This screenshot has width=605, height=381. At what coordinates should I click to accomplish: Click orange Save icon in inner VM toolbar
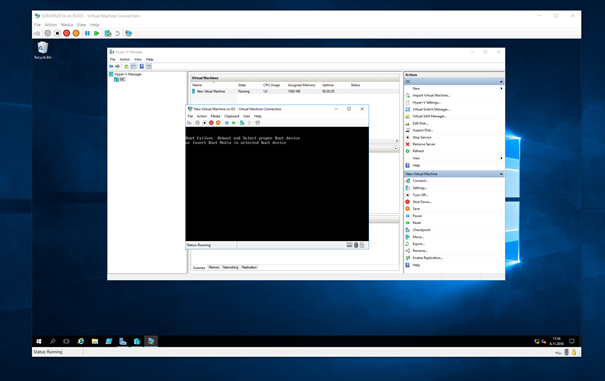pyautogui.click(x=218, y=123)
